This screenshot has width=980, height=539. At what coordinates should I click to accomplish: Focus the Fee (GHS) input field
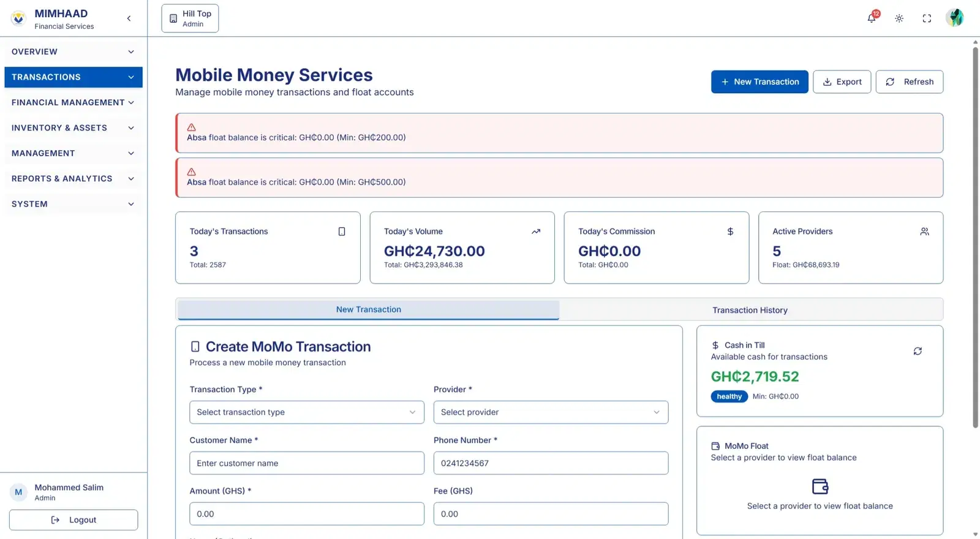[551, 514]
